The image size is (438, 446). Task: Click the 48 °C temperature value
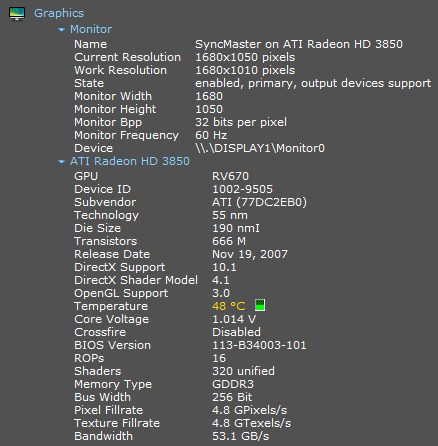pyautogui.click(x=229, y=306)
